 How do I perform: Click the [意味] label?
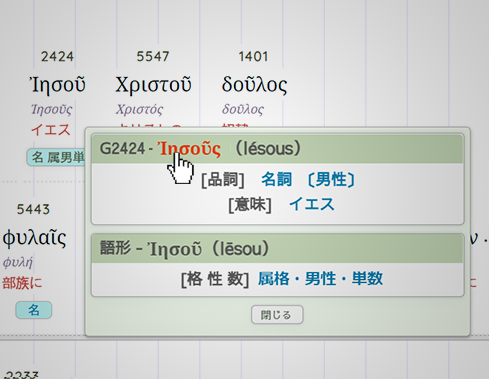tap(250, 205)
